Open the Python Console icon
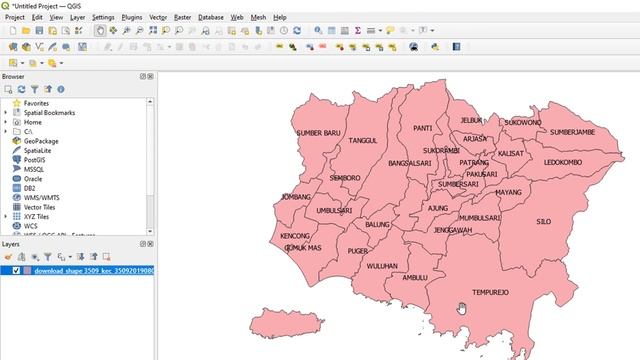 click(x=435, y=47)
